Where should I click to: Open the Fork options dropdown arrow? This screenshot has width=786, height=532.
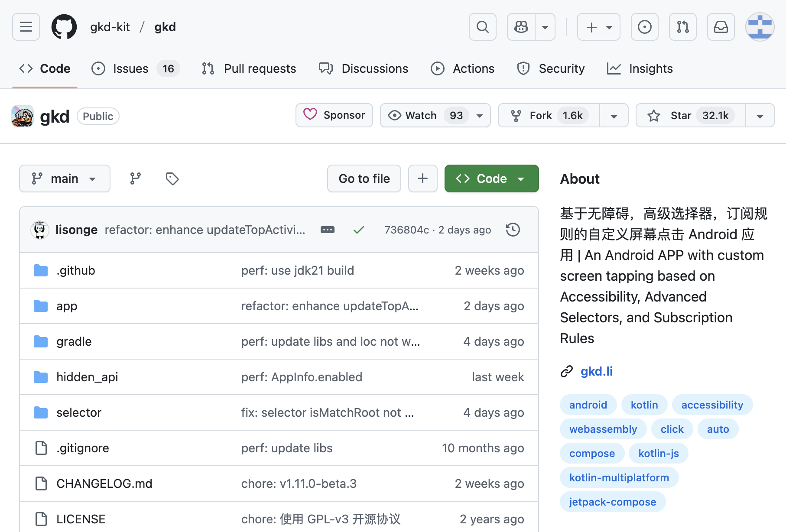pos(614,116)
